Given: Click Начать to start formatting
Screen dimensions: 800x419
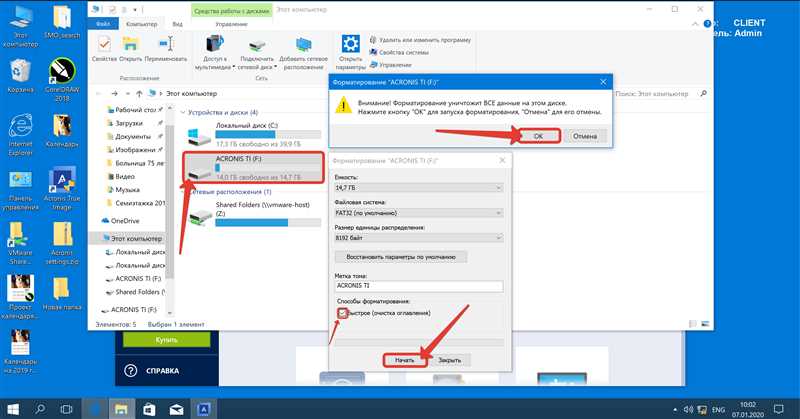Looking at the screenshot, I should pyautogui.click(x=405, y=360).
